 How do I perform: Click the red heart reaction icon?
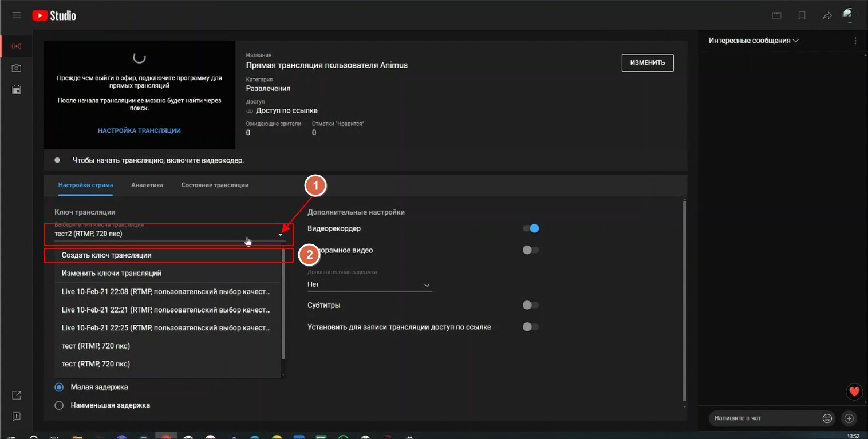point(854,392)
